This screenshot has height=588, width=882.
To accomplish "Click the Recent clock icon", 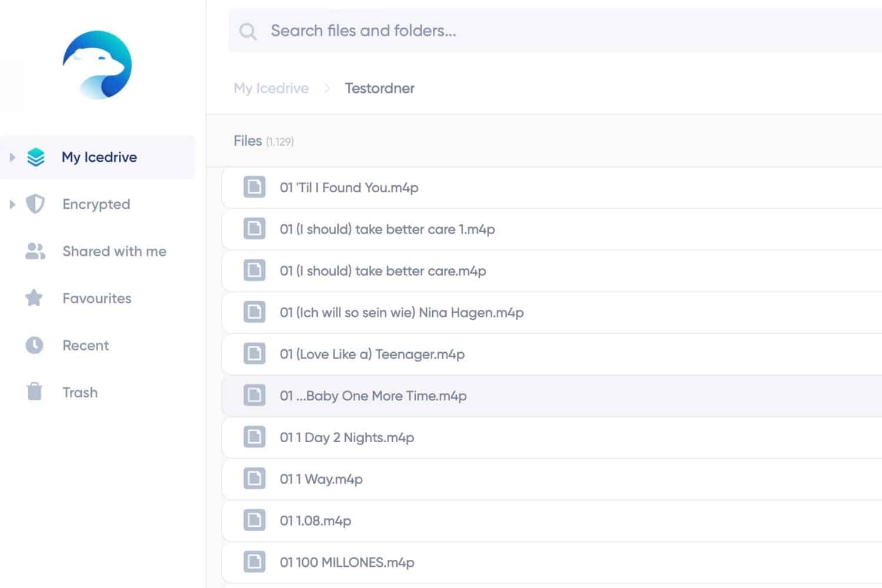I will [35, 345].
